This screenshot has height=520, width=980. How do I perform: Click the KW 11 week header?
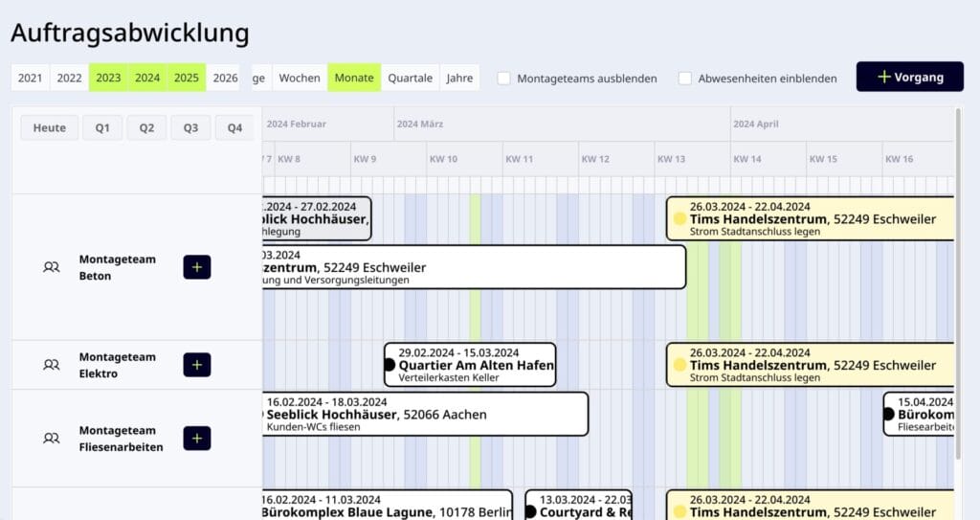pos(520,159)
